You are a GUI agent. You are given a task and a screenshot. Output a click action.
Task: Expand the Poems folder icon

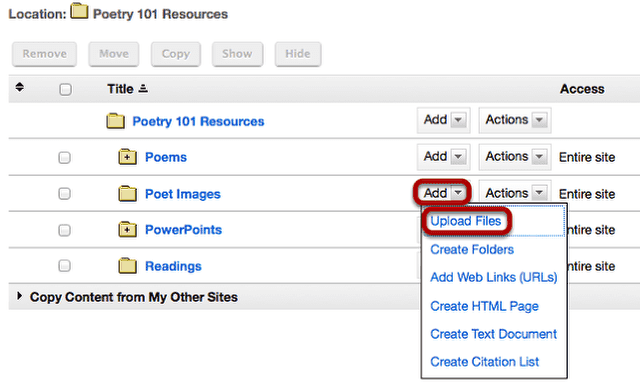[x=127, y=157]
